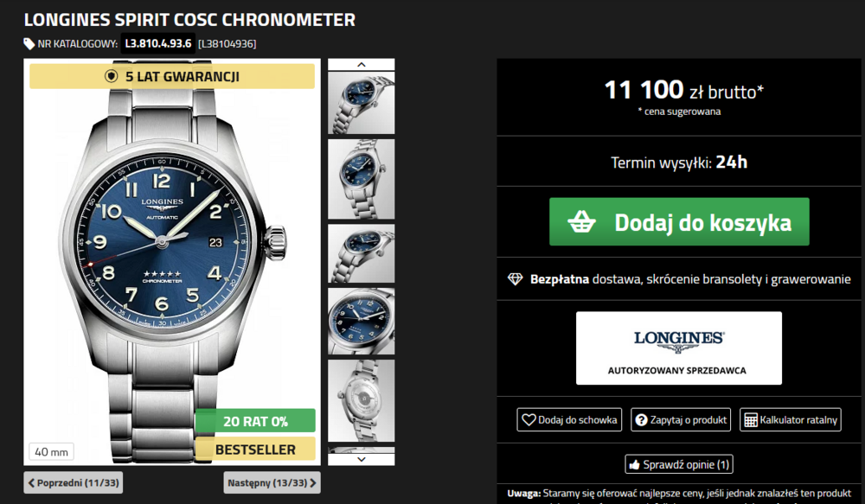Go to next product Następny (13/33)

272,482
